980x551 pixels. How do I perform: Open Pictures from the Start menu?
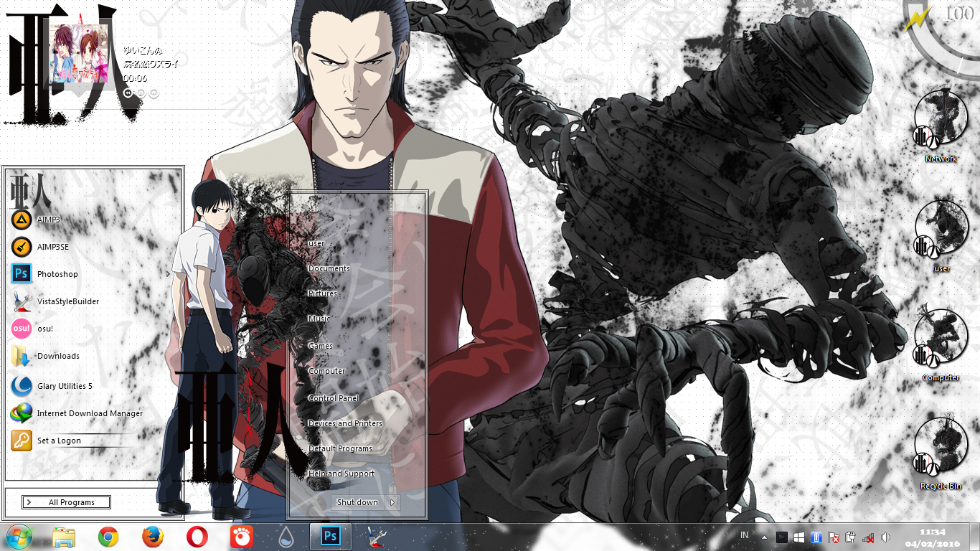click(x=322, y=293)
